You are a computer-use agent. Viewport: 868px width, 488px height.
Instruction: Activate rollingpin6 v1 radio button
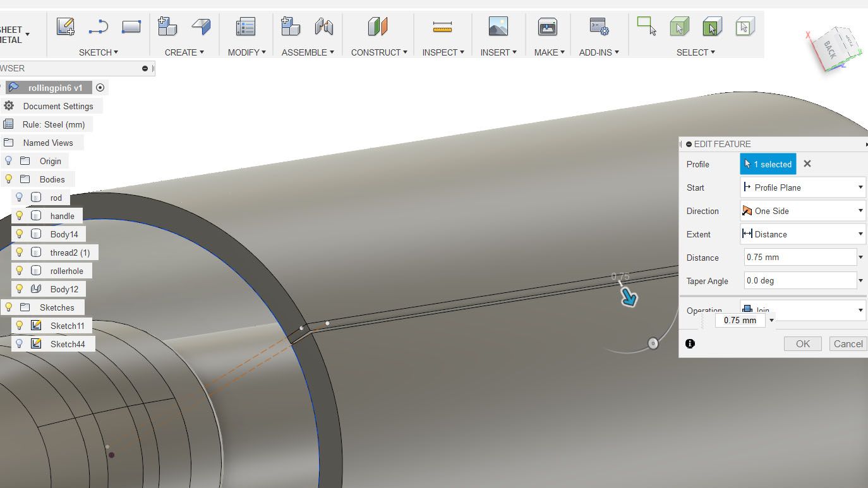pos(100,88)
